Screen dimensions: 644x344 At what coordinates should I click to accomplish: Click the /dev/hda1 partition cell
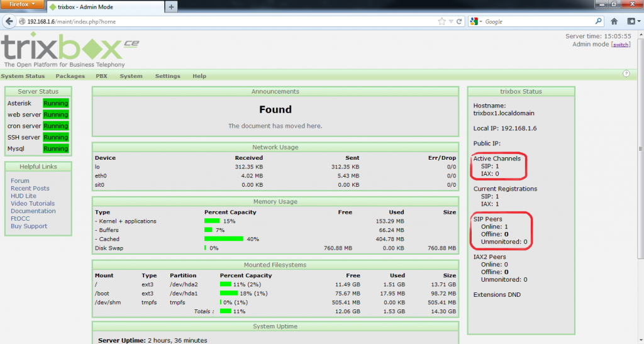pos(184,293)
